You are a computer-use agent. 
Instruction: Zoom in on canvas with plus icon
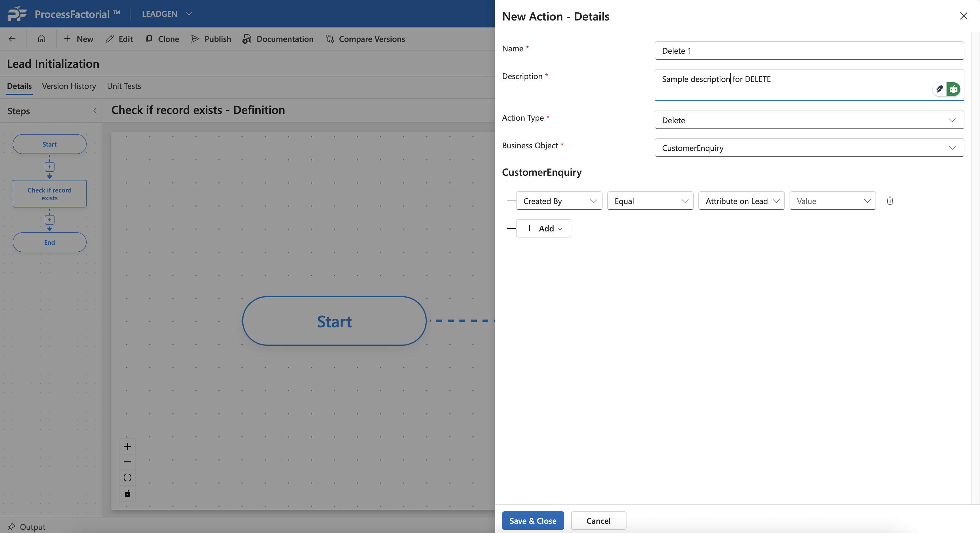128,446
